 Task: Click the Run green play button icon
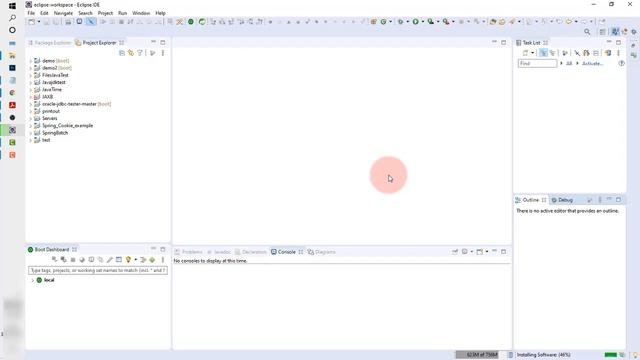pos(416,22)
